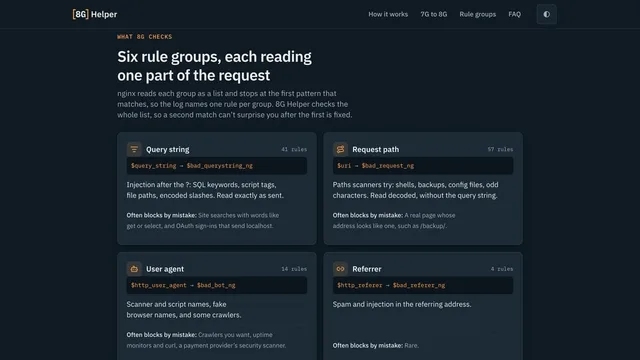Click the '41 rules' count label

[294, 149]
